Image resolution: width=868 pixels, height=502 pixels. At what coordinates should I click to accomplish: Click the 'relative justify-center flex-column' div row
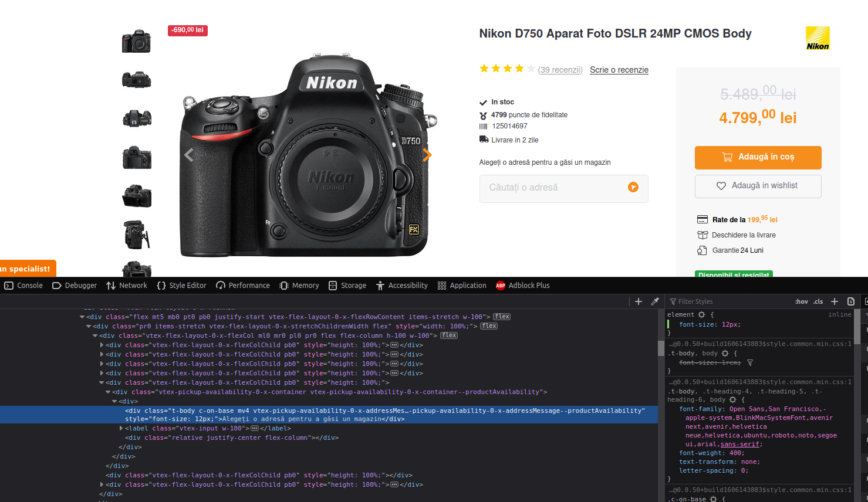[232, 437]
